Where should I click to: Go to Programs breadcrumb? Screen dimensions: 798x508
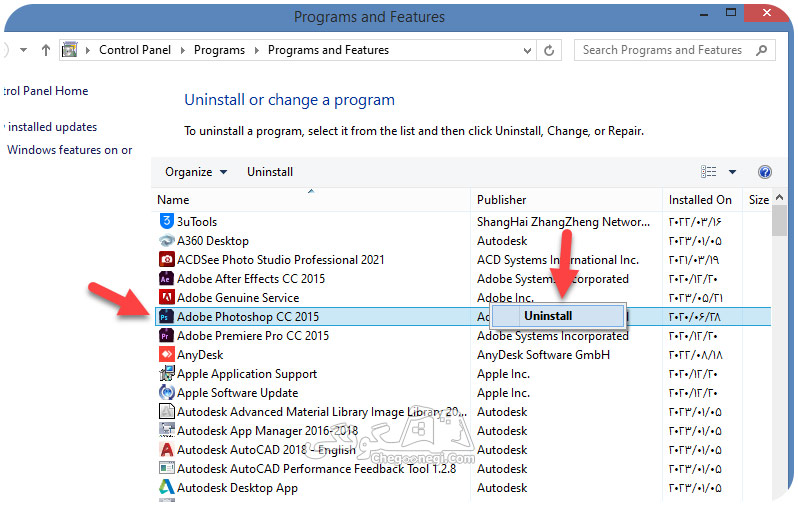[219, 50]
